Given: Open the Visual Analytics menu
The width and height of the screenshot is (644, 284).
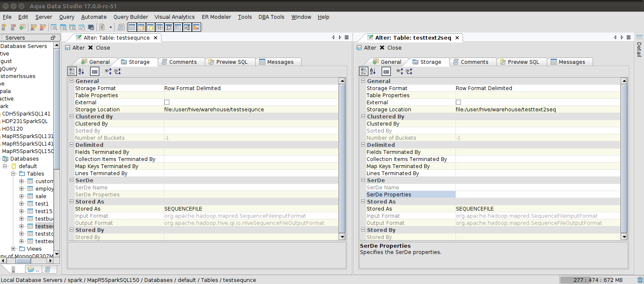Looking at the screenshot, I should tap(174, 17).
